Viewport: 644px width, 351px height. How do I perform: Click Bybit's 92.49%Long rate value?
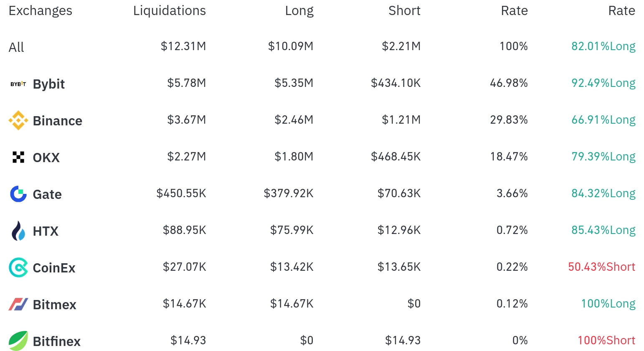tap(603, 83)
